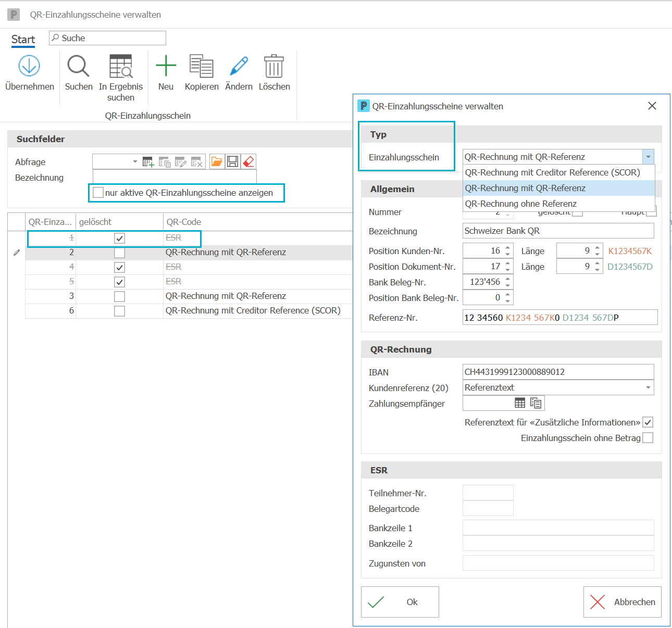
Task: Click the Suchen magnifier icon
Action: tap(79, 66)
